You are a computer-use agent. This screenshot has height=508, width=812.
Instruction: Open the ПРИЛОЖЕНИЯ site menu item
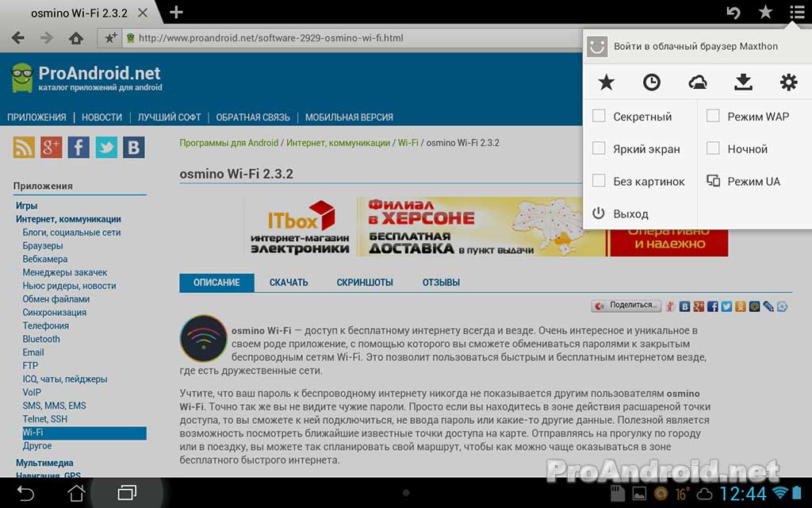[x=36, y=117]
